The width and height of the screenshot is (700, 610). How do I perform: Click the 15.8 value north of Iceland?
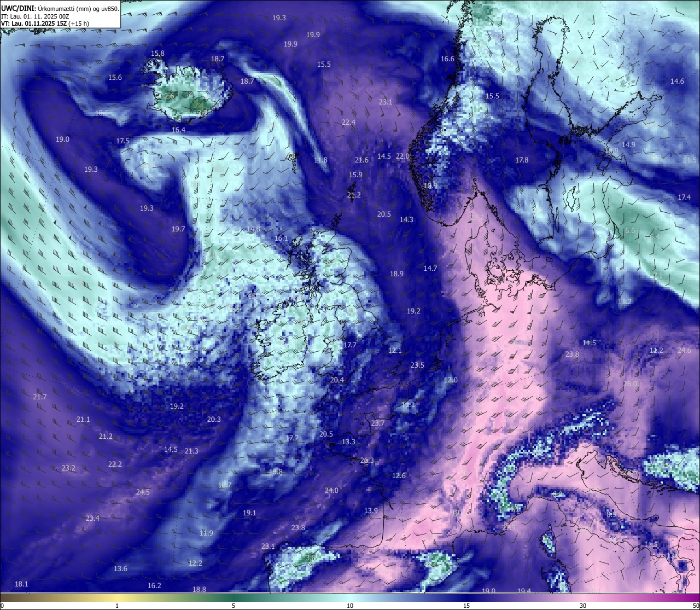157,53
